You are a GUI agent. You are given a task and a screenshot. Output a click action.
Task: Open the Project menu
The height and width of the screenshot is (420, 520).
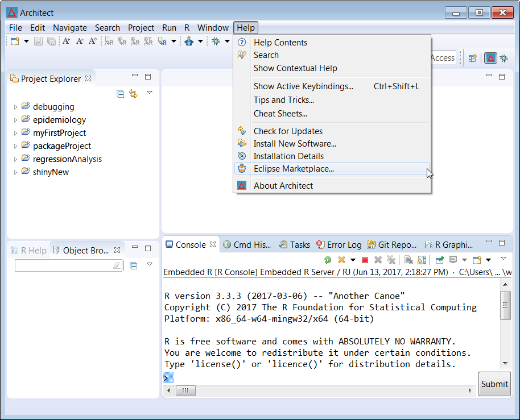point(141,28)
